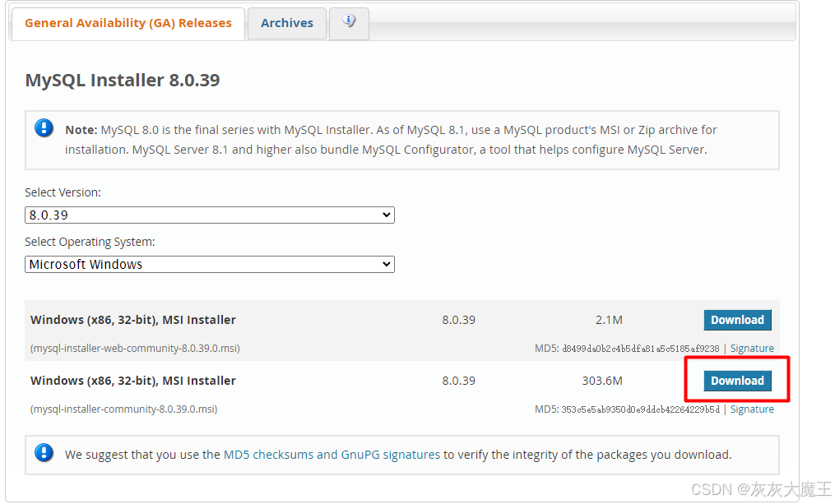Image resolution: width=835 pixels, height=504 pixels.
Task: Open Signature link for mysql-installer-web-community file
Action: pyautogui.click(x=752, y=348)
